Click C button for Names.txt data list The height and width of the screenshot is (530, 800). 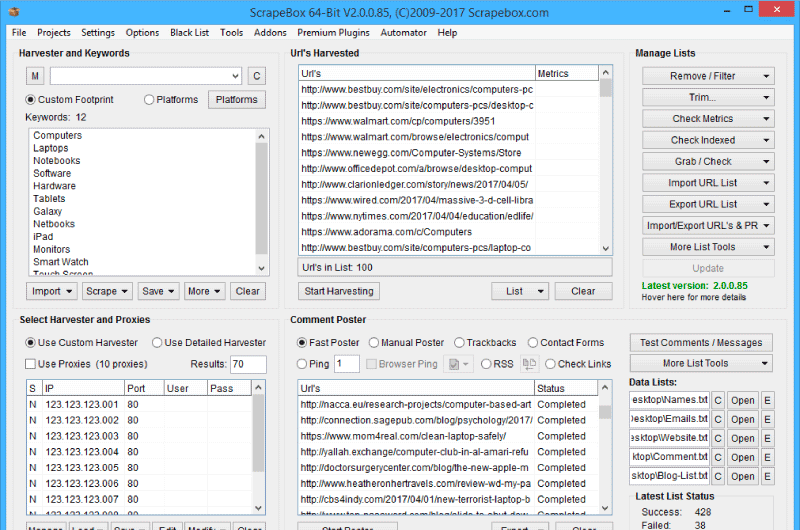coord(718,400)
